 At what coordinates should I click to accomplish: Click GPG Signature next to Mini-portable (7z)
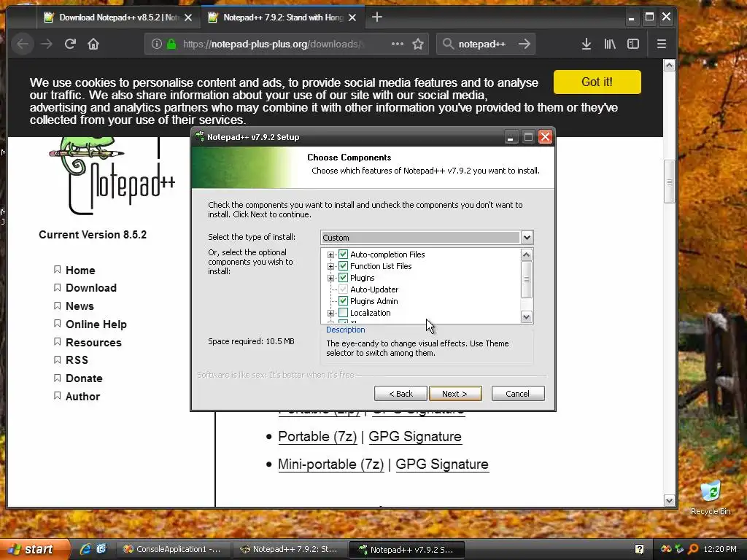click(441, 464)
